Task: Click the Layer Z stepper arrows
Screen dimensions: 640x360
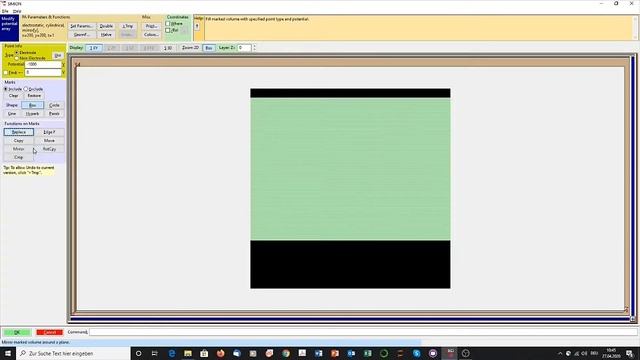Action: coord(254,48)
